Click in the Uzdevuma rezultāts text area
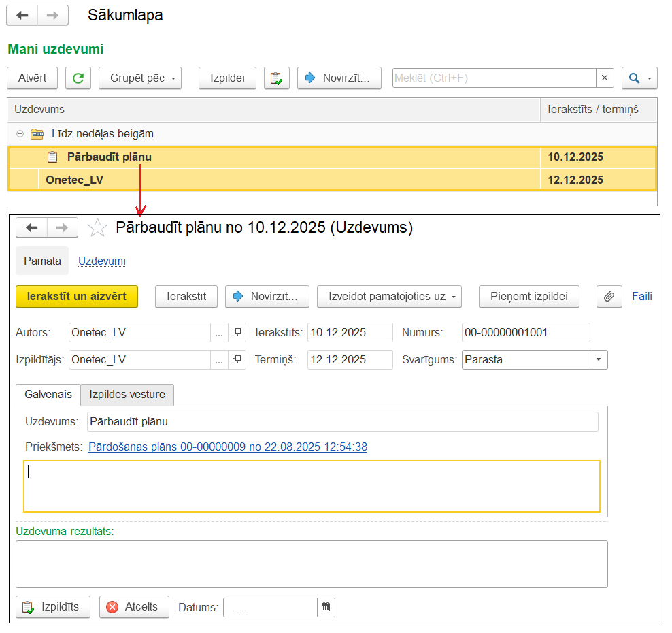The image size is (672, 633). 311,564
